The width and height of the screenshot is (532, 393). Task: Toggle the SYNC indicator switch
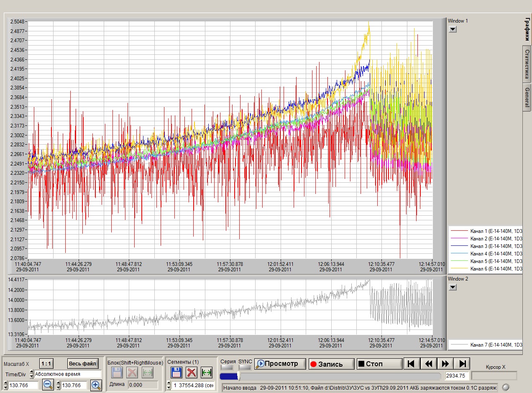tap(245, 367)
